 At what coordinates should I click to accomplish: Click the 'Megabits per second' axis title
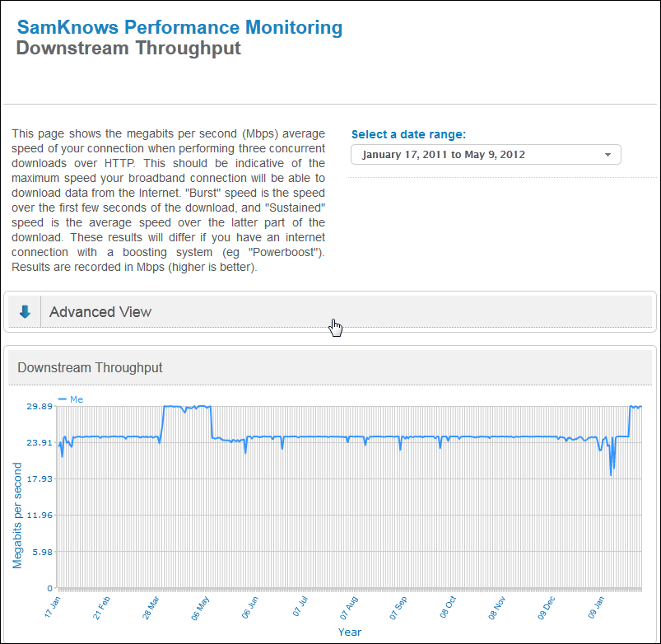point(17,516)
